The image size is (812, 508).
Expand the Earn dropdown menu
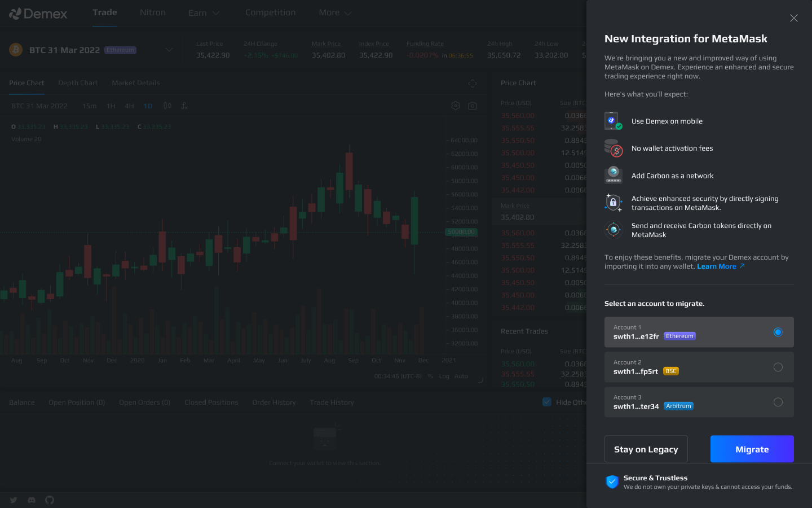click(x=204, y=13)
